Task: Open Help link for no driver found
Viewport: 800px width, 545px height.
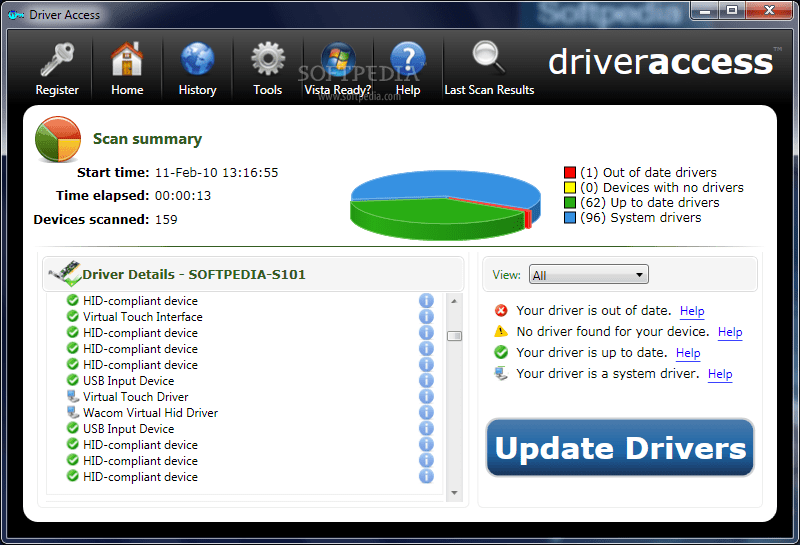Action: (x=730, y=332)
